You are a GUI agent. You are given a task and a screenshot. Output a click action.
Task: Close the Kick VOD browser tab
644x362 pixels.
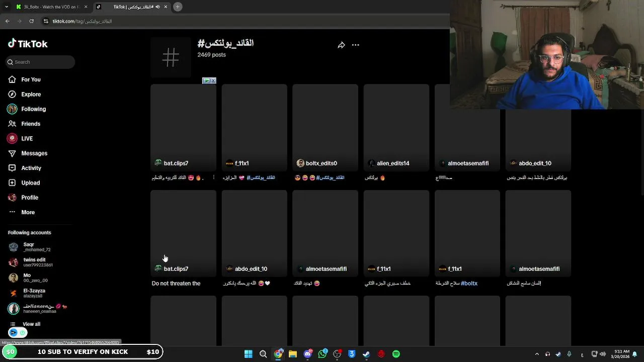(x=86, y=7)
